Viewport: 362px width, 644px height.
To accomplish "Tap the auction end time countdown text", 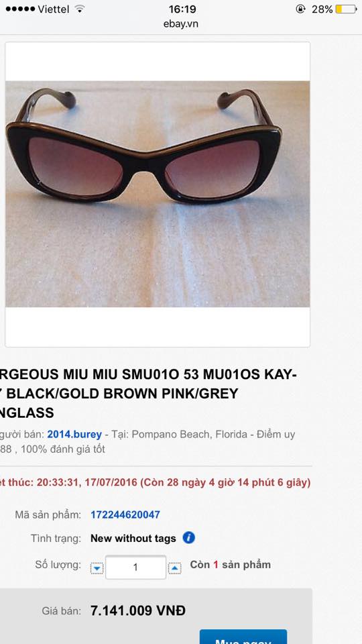I will pyautogui.click(x=155, y=482).
